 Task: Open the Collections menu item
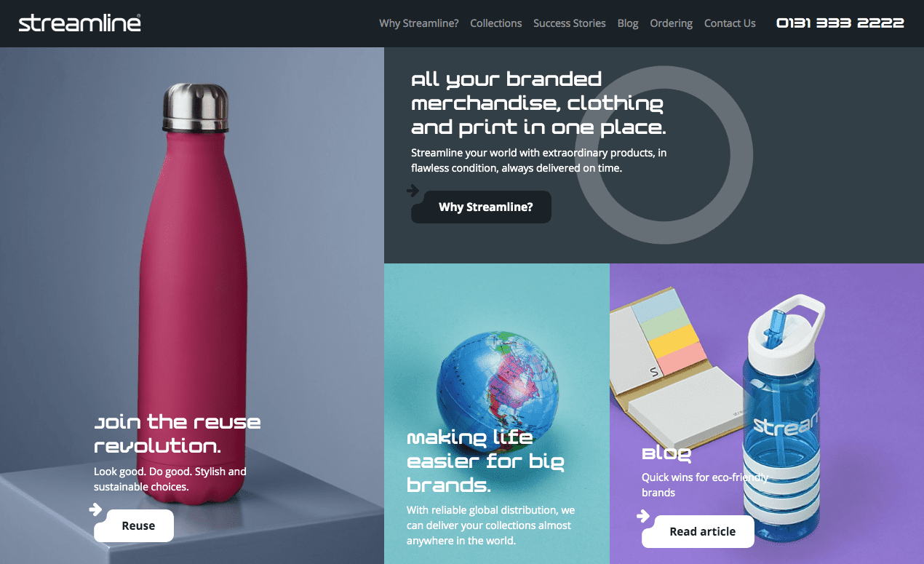tap(496, 23)
